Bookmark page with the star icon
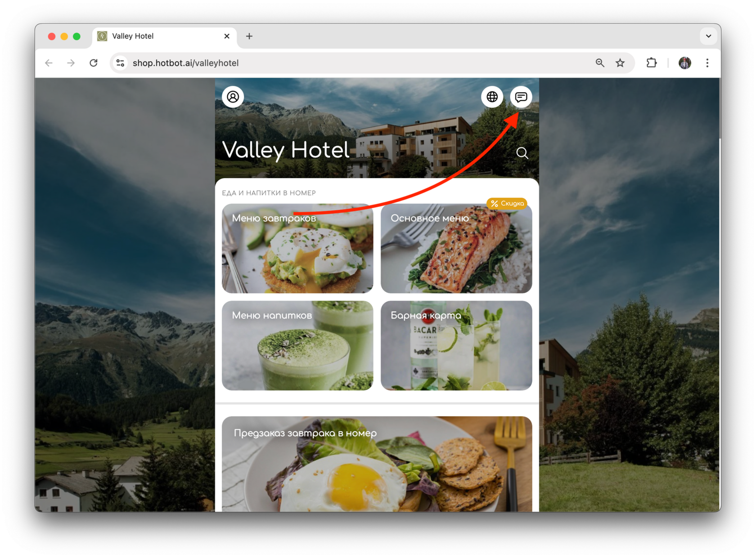This screenshot has width=756, height=558. [620, 63]
